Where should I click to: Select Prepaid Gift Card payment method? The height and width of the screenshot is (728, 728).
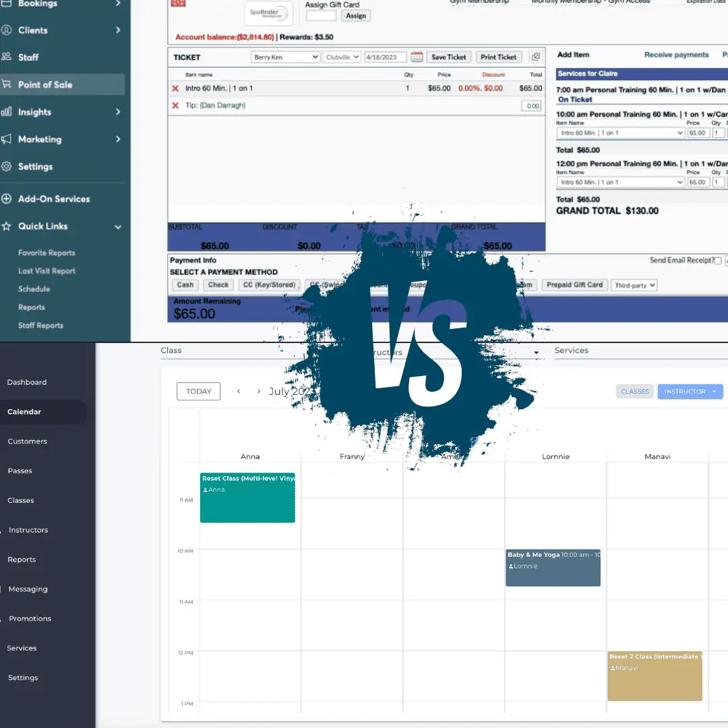pyautogui.click(x=574, y=285)
